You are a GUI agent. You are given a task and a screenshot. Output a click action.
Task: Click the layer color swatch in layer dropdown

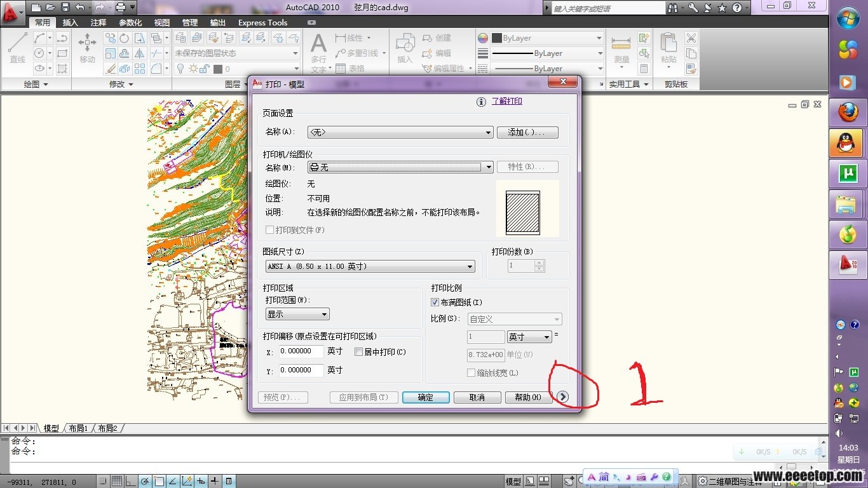pyautogui.click(x=218, y=69)
